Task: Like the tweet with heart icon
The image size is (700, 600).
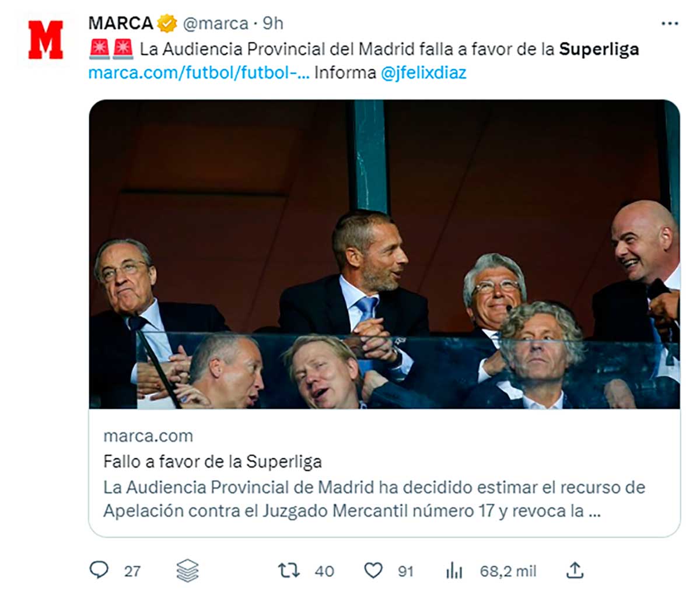Action: 373,570
